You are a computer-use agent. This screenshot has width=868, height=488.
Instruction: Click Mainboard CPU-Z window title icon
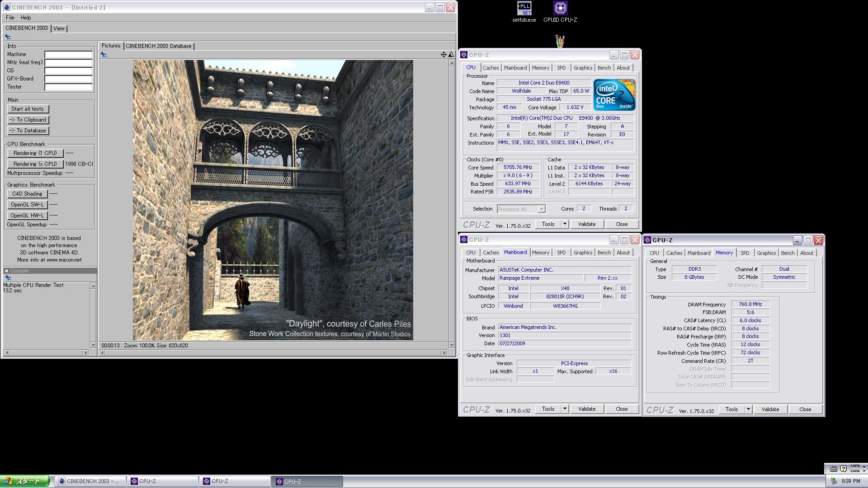[464, 239]
